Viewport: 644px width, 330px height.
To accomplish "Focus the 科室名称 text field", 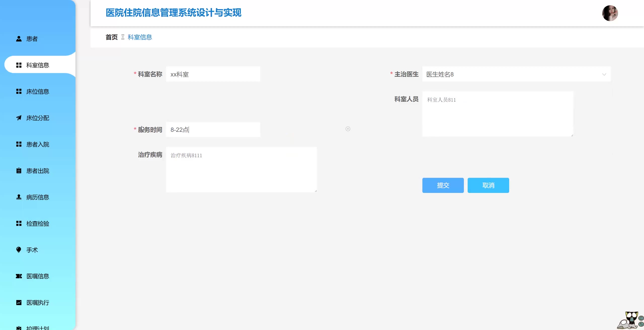I will (213, 74).
